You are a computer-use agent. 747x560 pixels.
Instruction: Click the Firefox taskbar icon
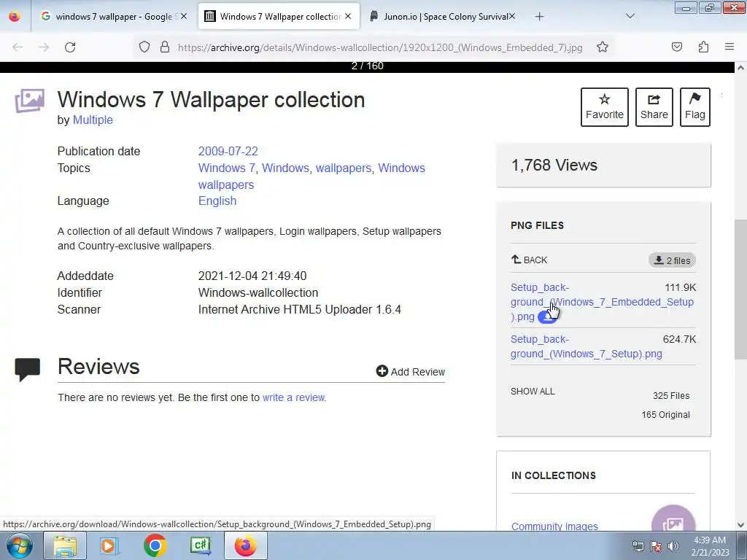pyautogui.click(x=245, y=545)
